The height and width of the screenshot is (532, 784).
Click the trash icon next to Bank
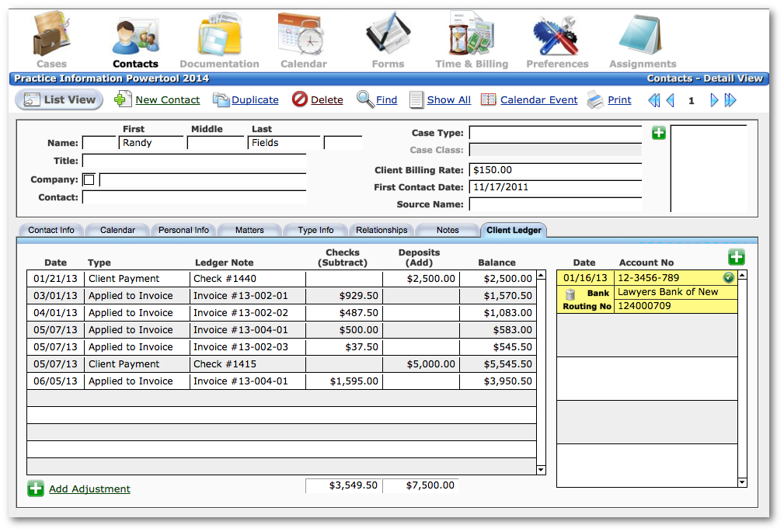(x=570, y=294)
